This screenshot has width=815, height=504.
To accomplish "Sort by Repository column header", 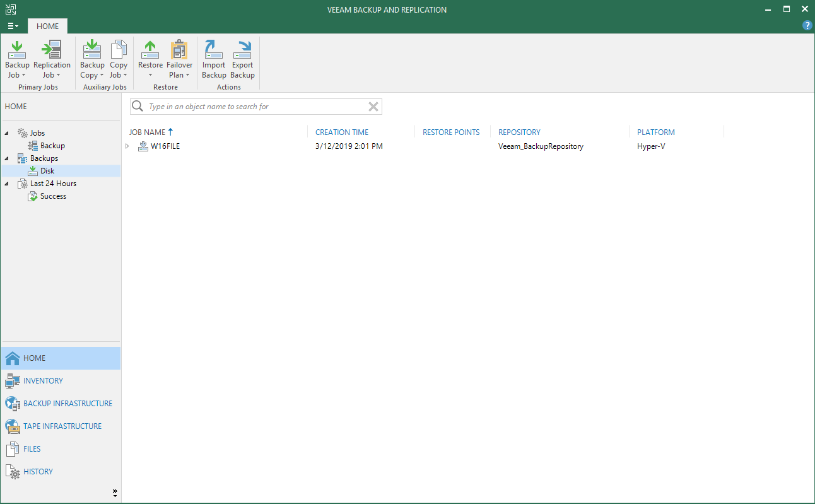I will (x=519, y=132).
